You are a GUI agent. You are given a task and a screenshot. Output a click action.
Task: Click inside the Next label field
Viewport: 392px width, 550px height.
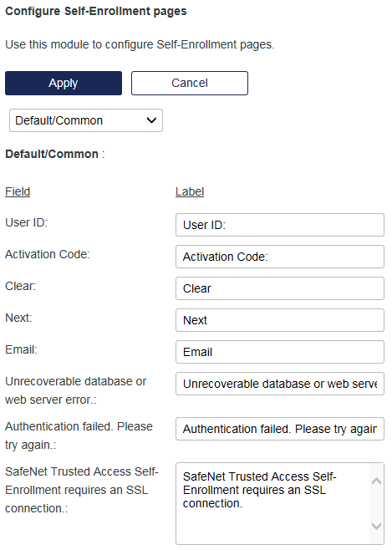click(x=280, y=320)
